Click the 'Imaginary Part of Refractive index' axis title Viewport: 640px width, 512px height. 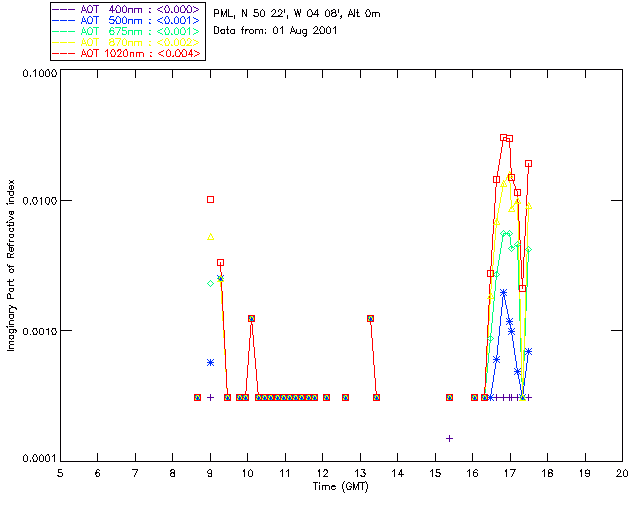pyautogui.click(x=11, y=265)
